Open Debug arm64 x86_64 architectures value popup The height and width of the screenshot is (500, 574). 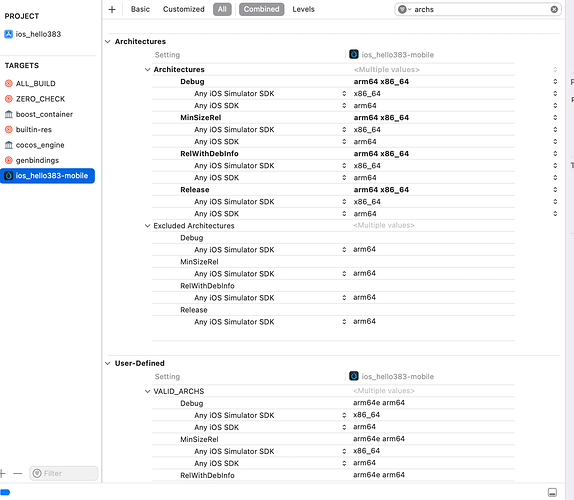pos(555,82)
